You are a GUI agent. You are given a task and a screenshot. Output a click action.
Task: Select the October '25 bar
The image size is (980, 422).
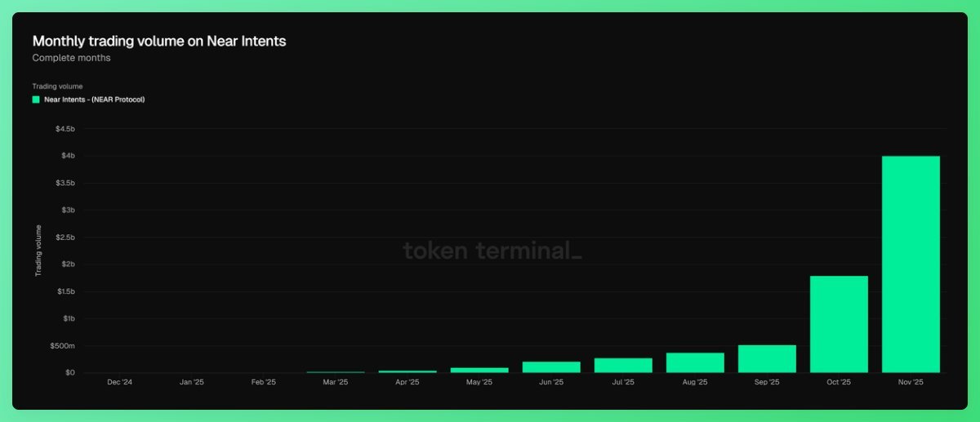pos(839,324)
